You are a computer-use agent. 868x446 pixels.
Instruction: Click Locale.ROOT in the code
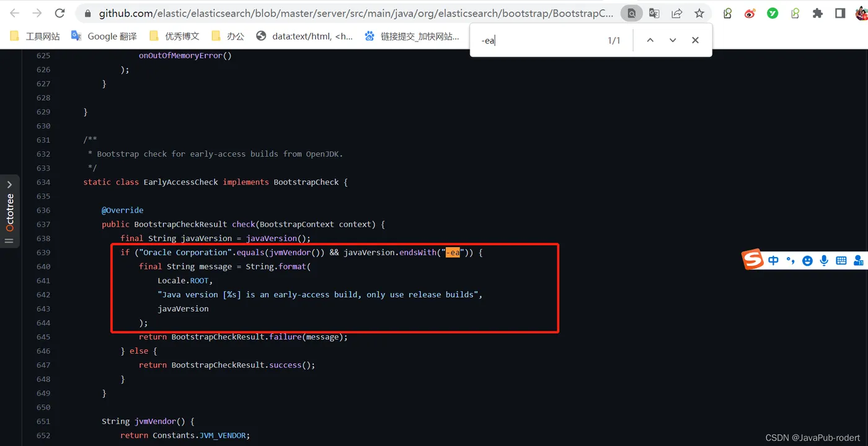185,281
